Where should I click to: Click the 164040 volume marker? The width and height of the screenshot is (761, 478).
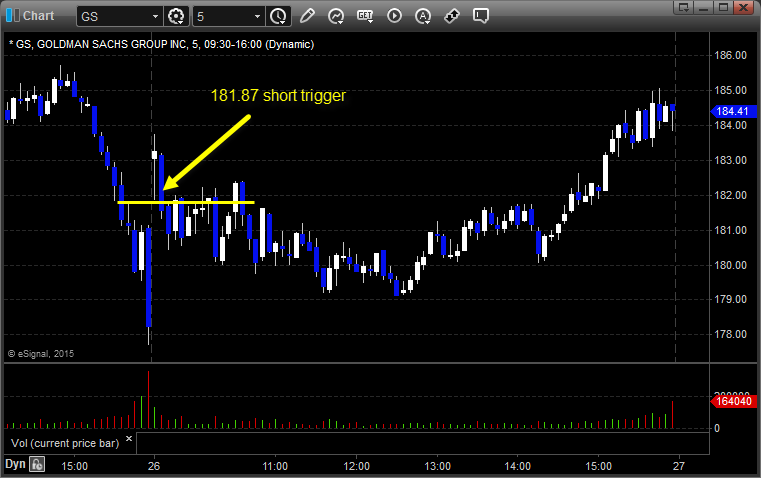coord(733,401)
